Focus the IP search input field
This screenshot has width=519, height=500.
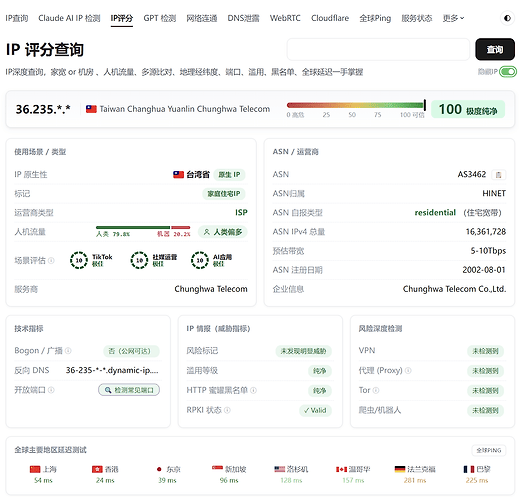378,49
